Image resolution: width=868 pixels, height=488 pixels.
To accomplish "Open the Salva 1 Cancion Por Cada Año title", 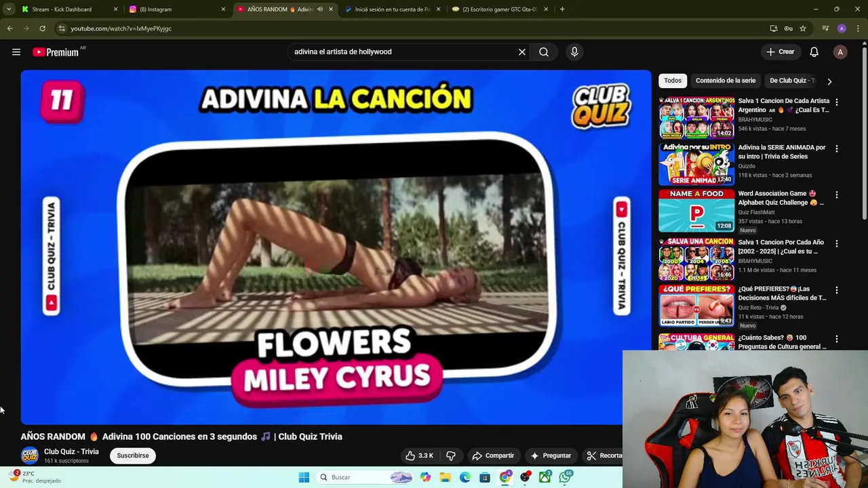I will click(x=781, y=247).
